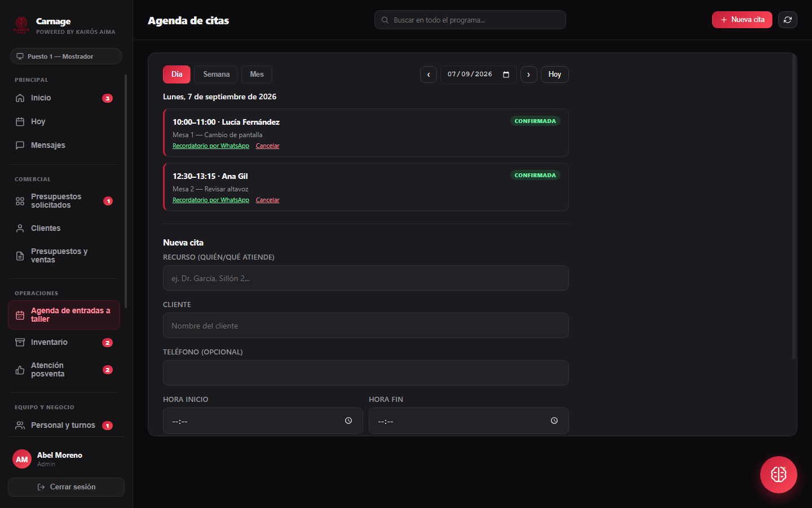Open Atención posventa

pyautogui.click(x=64, y=370)
